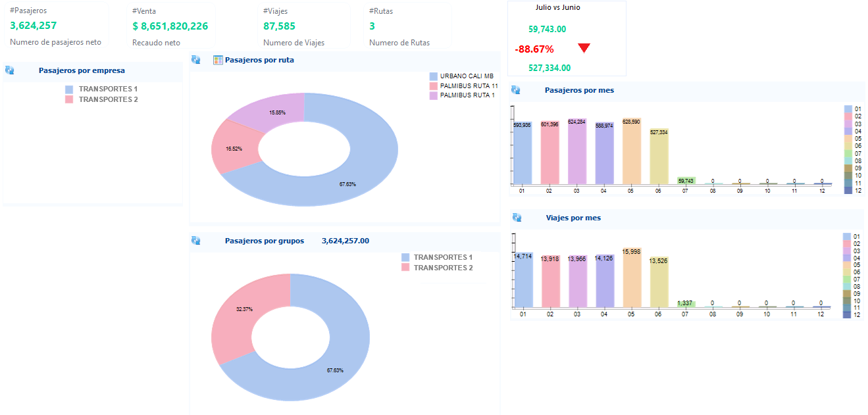Toggle TRANSPORTES 2 legend in Pasajeros por empresa
The width and height of the screenshot is (868, 415).
101,99
